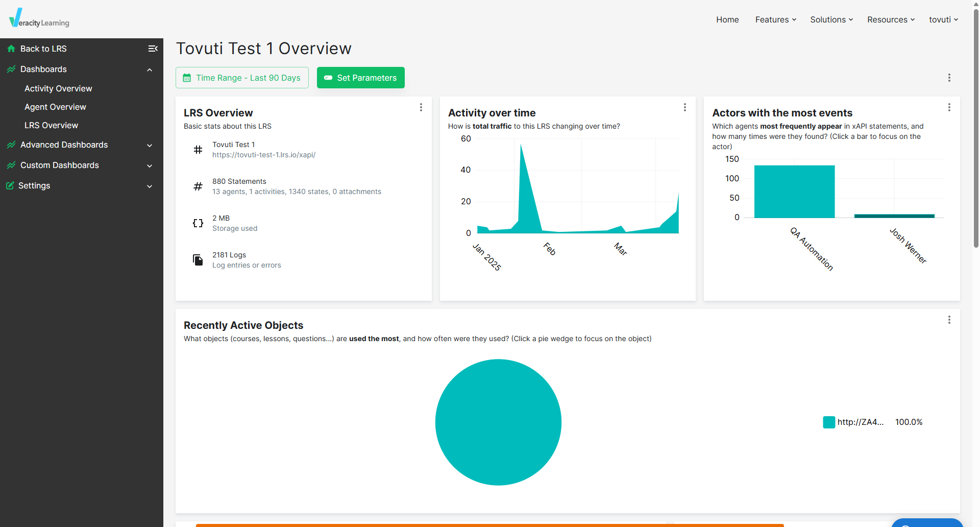Click the Advanced Dashboards chart icon

11,145
